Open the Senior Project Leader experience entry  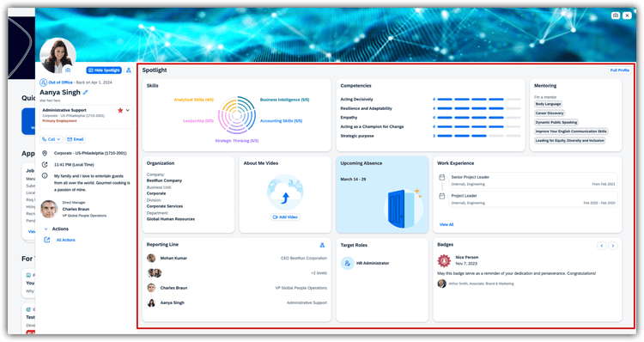point(532,180)
